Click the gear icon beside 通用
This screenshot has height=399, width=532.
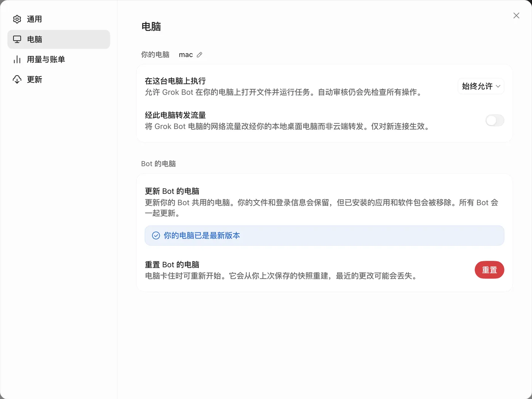17,19
